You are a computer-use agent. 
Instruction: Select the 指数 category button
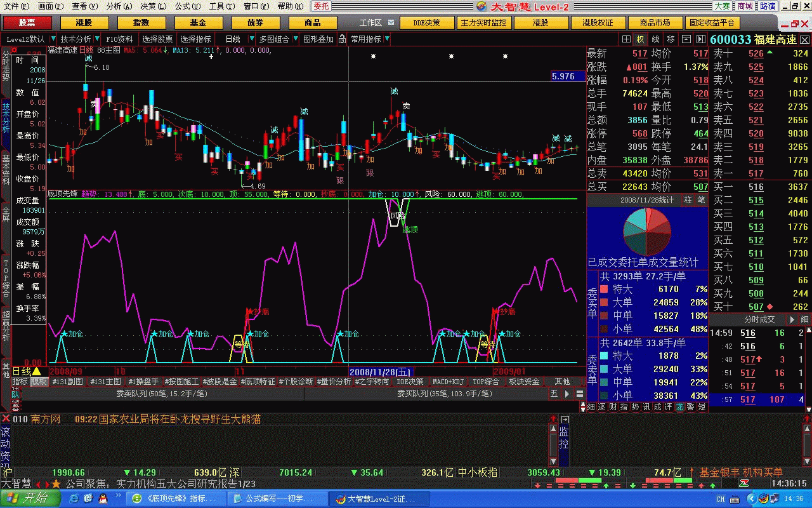tap(141, 22)
